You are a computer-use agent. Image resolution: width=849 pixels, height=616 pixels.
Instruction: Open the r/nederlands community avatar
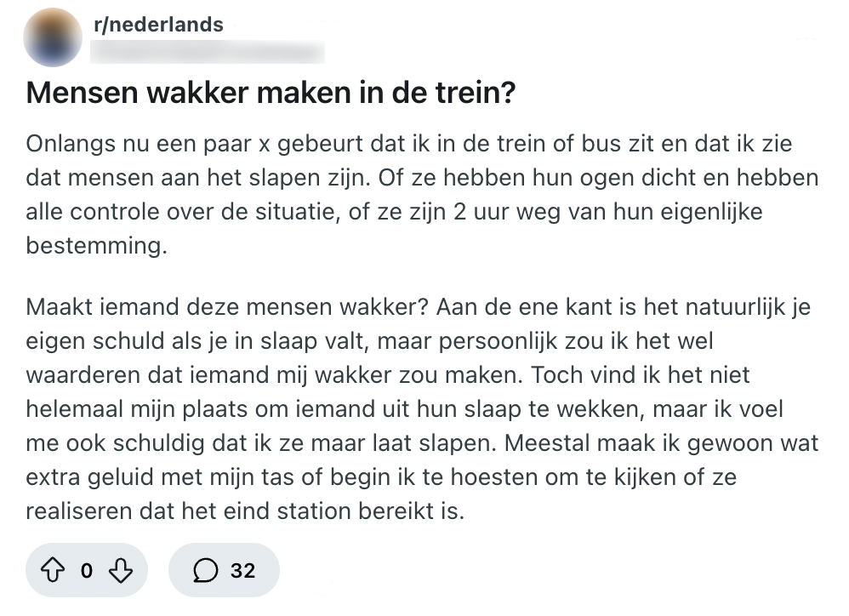click(53, 37)
